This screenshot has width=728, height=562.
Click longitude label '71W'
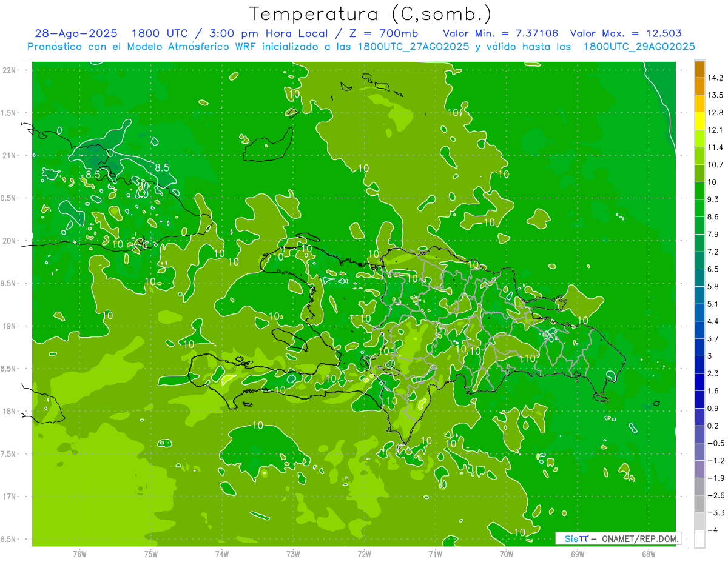pos(435,554)
